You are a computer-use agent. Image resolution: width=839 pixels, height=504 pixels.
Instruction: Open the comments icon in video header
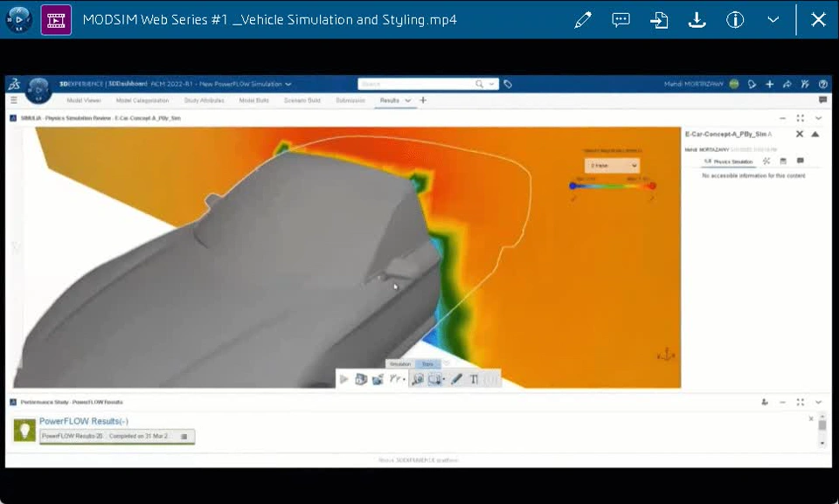[621, 20]
